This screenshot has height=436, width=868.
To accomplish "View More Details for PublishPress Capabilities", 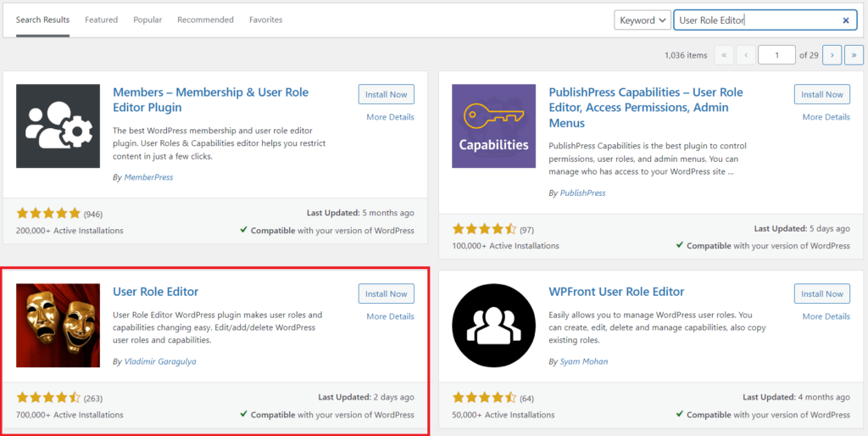I will (826, 117).
